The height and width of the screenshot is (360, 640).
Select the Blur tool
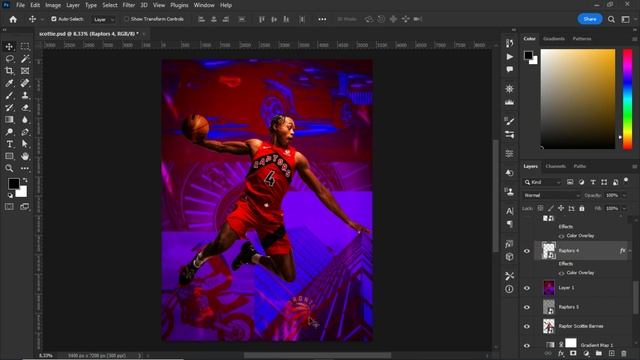coord(25,120)
